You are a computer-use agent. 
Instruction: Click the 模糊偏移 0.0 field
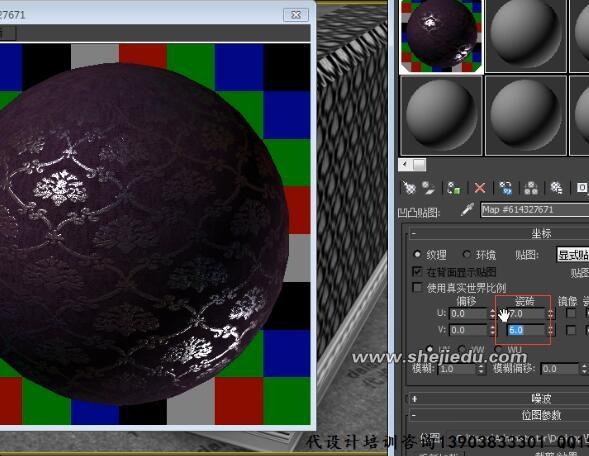pyautogui.click(x=560, y=369)
